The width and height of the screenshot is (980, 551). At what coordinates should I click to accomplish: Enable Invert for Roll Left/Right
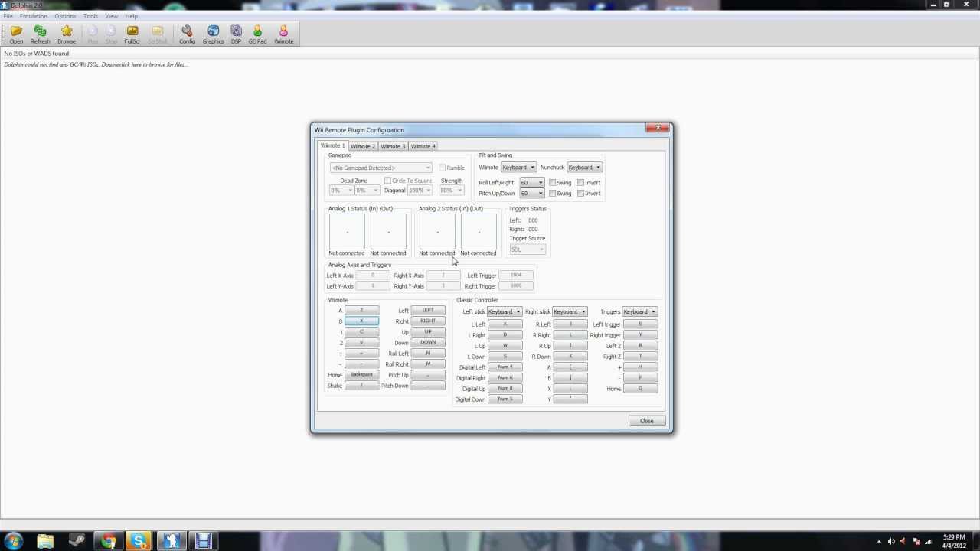point(580,183)
